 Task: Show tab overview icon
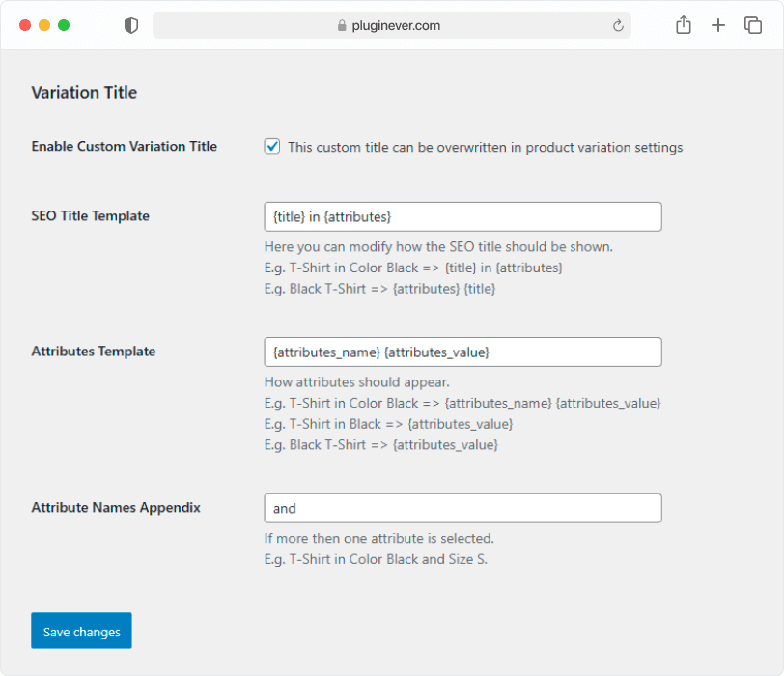[753, 25]
